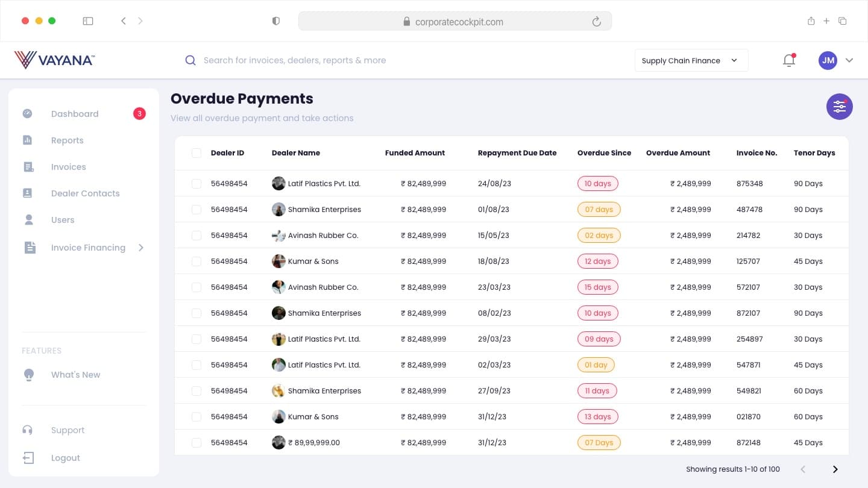Viewport: 868px width, 488px height.
Task: Click the JM user avatar
Action: pos(828,60)
